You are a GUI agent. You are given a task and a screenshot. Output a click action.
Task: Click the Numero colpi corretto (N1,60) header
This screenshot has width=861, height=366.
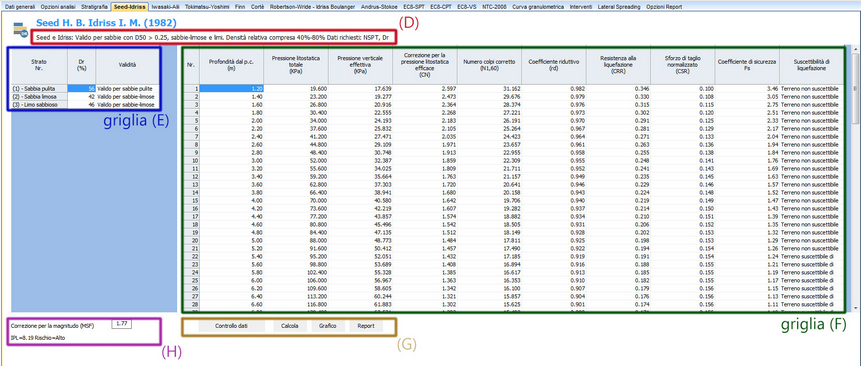tap(489, 65)
